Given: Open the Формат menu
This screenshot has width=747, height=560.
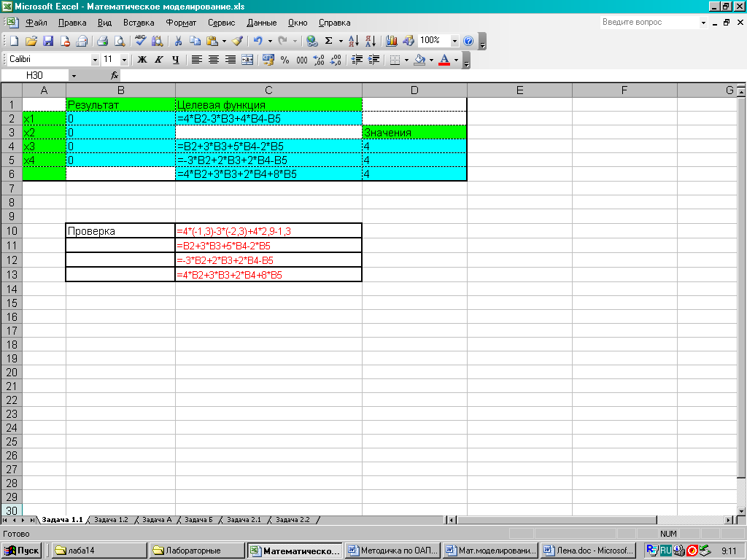Looking at the screenshot, I should (181, 23).
